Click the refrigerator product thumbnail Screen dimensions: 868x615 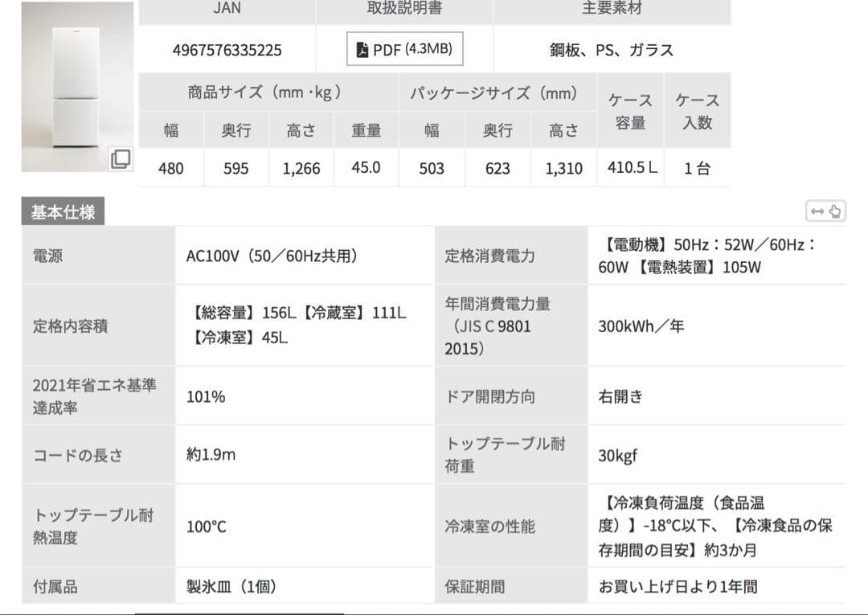[x=77, y=87]
